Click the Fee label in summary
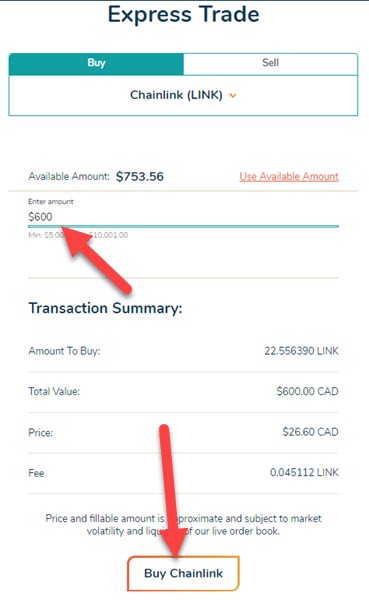 click(x=36, y=473)
